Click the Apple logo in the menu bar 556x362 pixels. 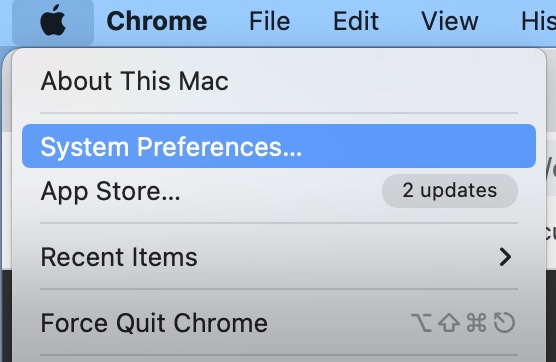click(x=53, y=22)
